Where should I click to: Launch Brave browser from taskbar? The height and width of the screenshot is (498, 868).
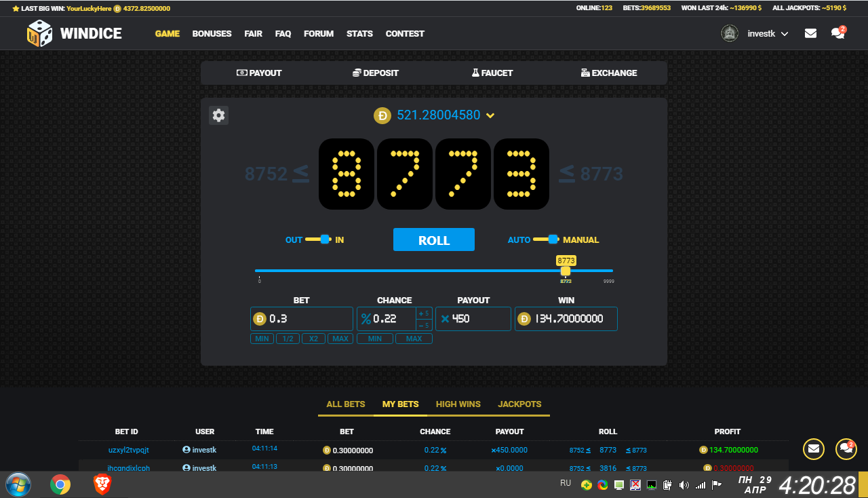point(102,484)
